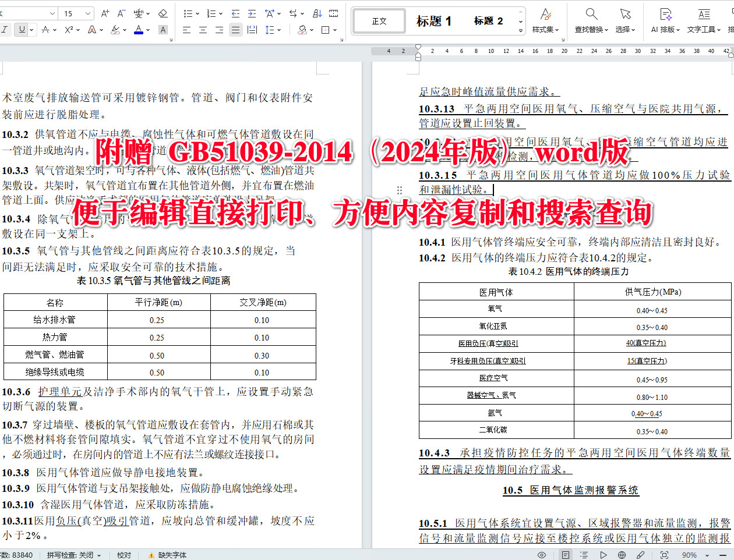734x560 pixels.
Task: Click 校对 proofreading in status bar
Action: 124,555
